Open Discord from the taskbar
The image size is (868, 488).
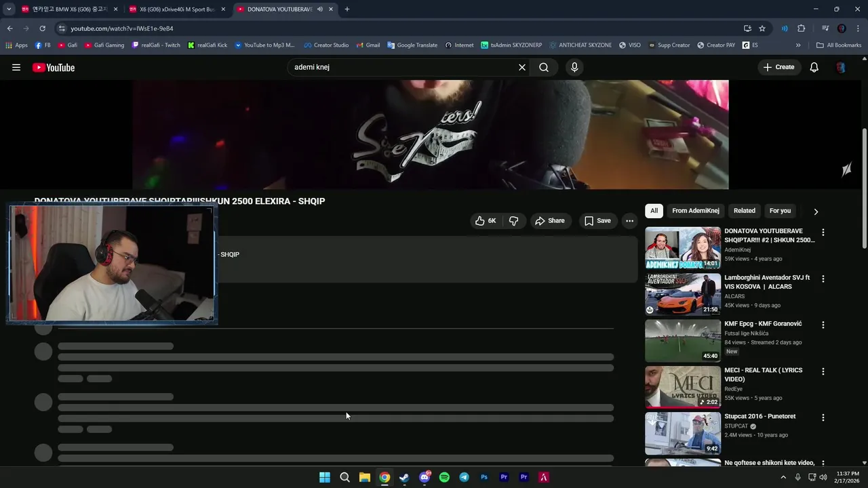(425, 477)
